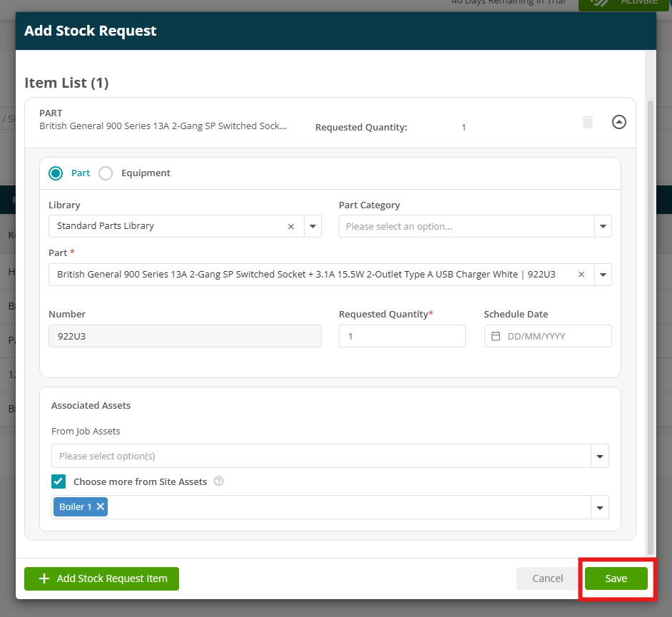
Task: Show help for Choose more from Site Assets
Action: pyautogui.click(x=218, y=481)
